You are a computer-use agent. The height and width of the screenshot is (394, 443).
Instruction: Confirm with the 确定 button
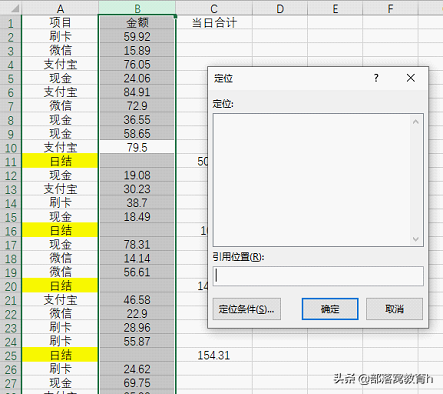pos(330,309)
